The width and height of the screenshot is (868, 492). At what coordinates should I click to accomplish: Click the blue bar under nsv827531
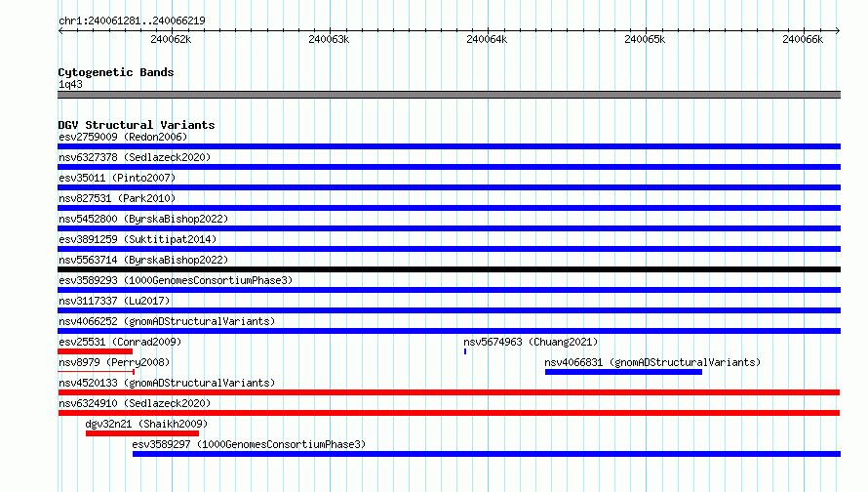449,208
